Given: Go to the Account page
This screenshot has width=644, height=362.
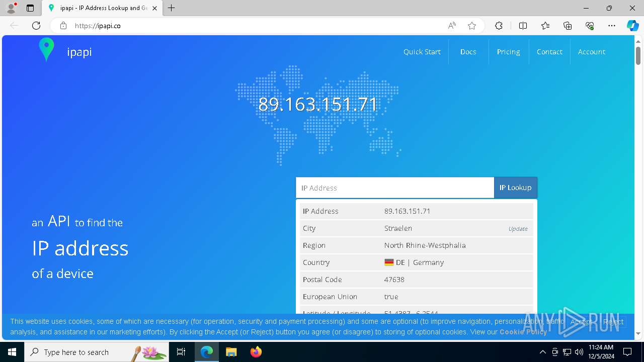Looking at the screenshot, I should (592, 52).
